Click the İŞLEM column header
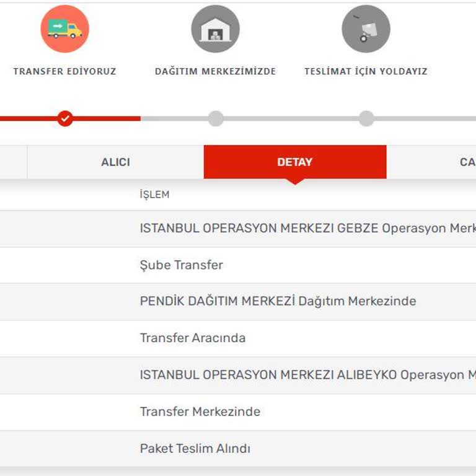 (154, 194)
